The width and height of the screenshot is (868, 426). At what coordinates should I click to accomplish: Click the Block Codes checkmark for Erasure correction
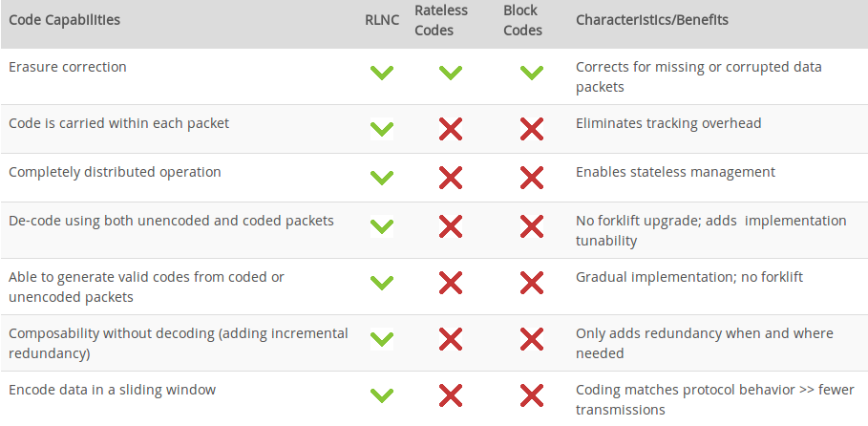pyautogui.click(x=532, y=73)
